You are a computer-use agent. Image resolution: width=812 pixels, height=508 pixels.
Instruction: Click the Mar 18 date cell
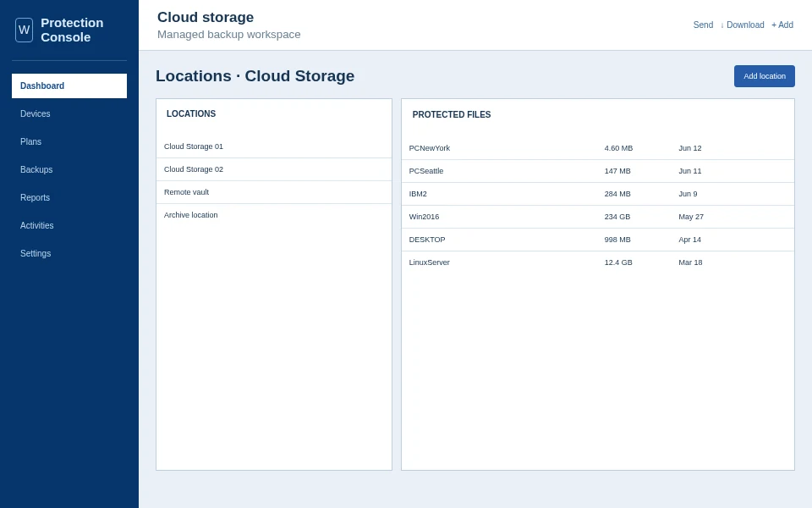pyautogui.click(x=690, y=262)
